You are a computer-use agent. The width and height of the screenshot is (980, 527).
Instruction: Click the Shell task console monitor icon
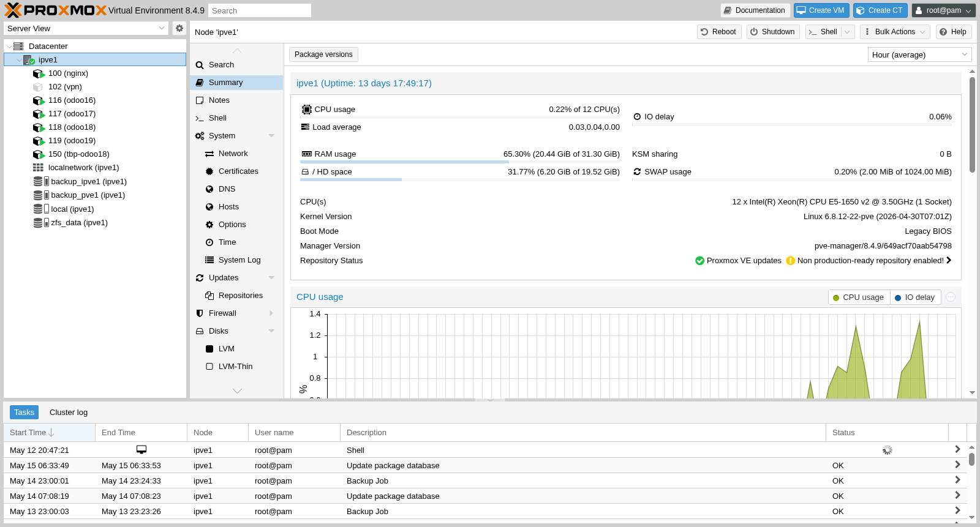[141, 449]
